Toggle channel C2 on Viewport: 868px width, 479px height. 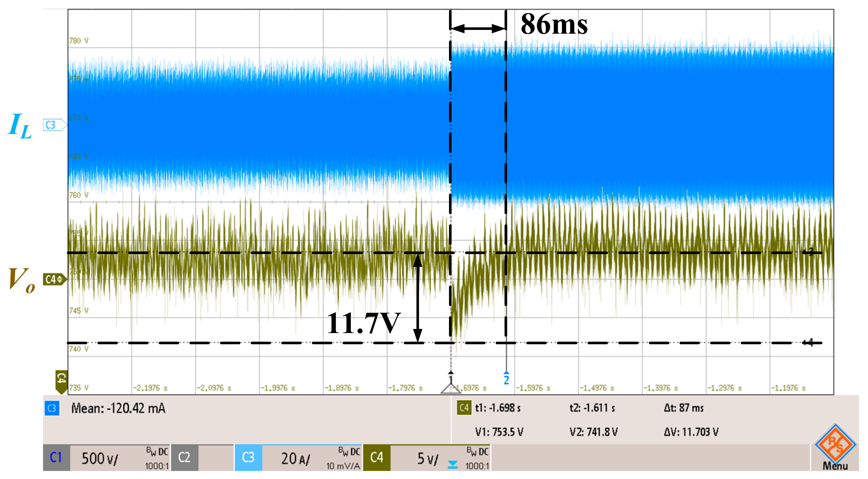[184, 458]
